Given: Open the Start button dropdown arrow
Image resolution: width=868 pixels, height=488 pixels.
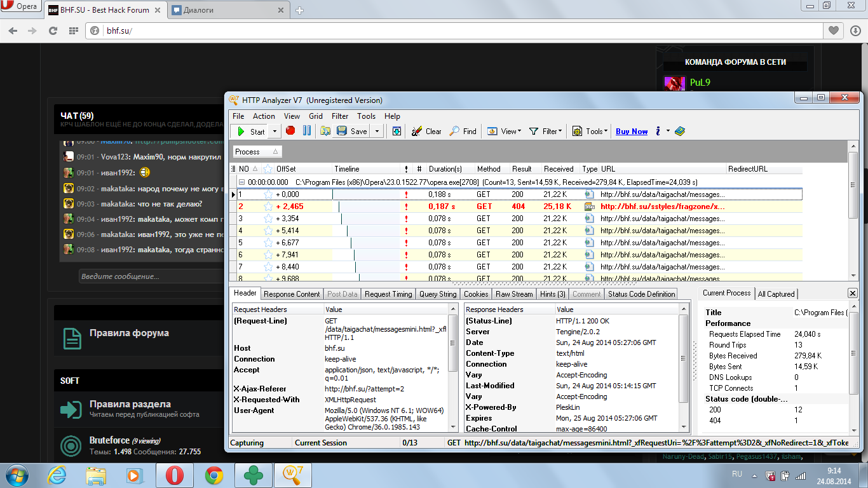Looking at the screenshot, I should pyautogui.click(x=275, y=132).
